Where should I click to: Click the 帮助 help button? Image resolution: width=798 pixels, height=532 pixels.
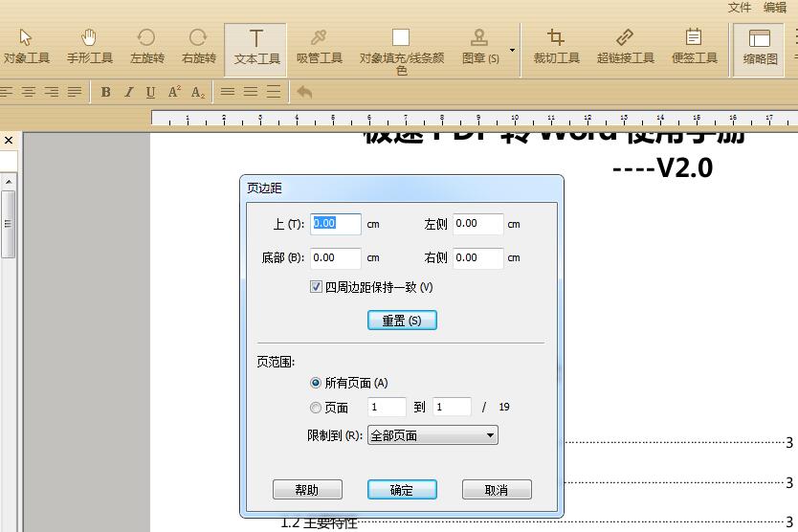(x=307, y=490)
